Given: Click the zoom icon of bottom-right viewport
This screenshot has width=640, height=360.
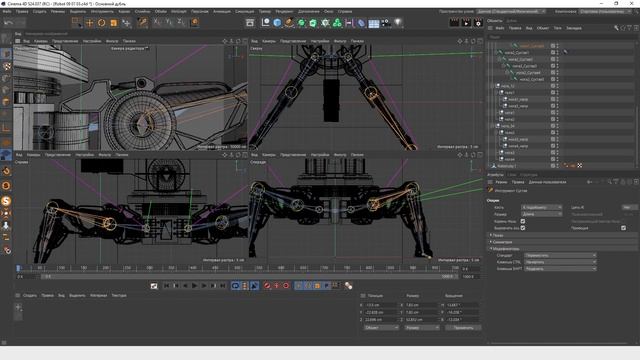Looking at the screenshot, I should [x=467, y=155].
